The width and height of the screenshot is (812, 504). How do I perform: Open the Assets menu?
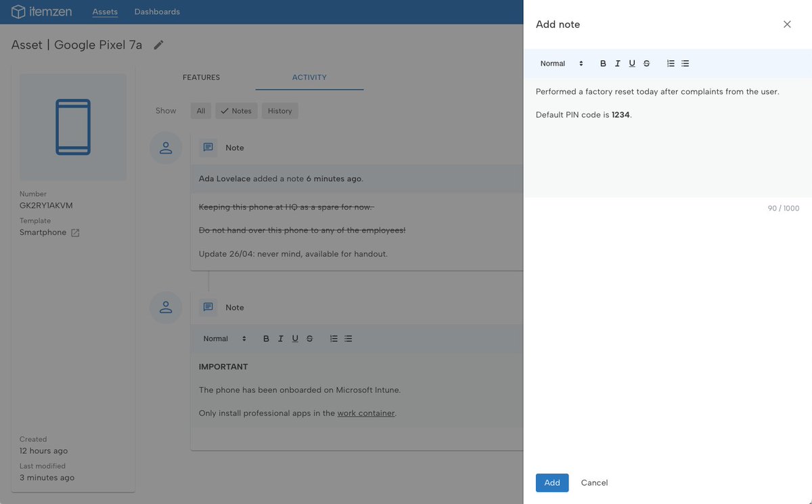[x=105, y=12]
